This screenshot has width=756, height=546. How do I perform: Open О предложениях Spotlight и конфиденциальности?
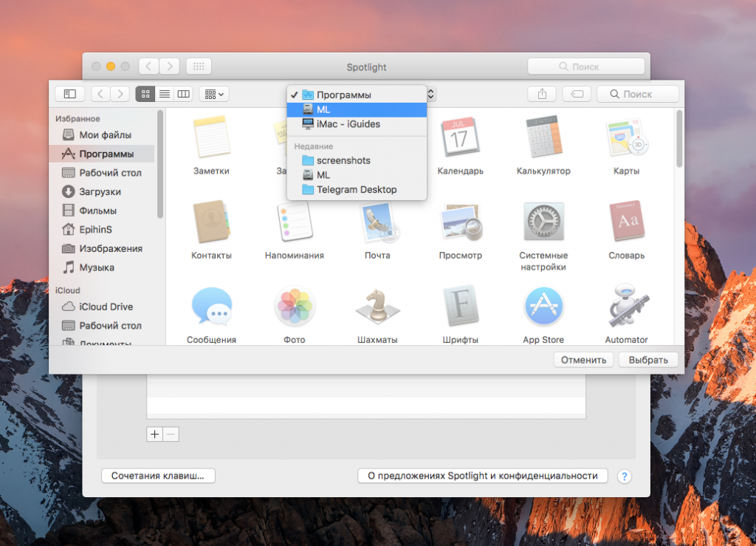point(483,476)
